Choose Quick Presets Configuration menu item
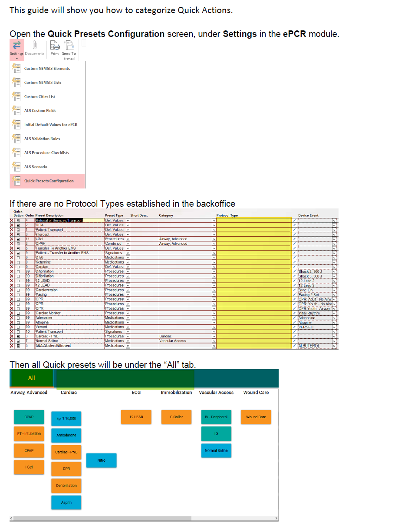 [x=47, y=181]
